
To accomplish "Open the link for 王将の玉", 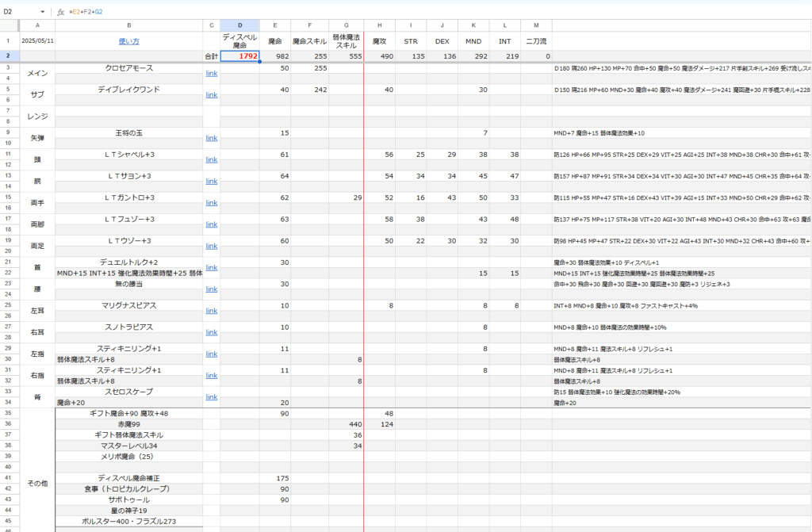I will click(x=211, y=138).
